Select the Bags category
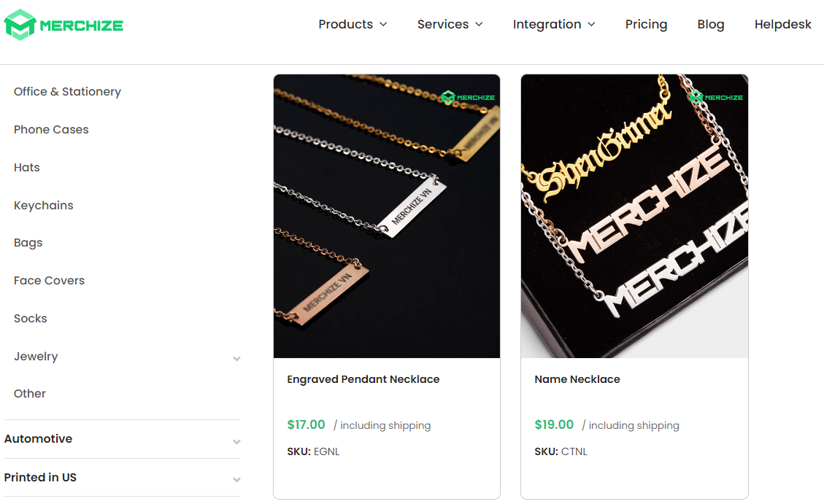824x504 pixels. click(28, 242)
